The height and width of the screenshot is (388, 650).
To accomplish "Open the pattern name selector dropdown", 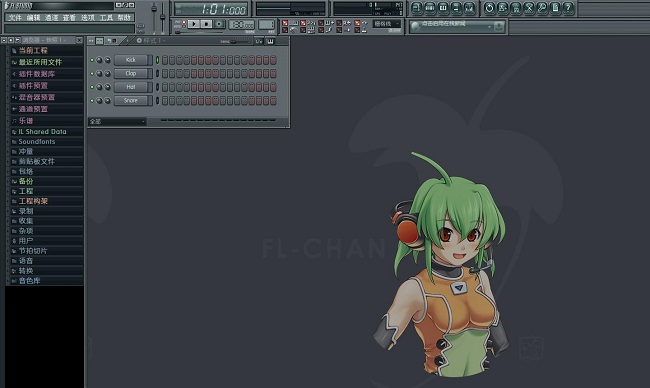I will click(x=154, y=41).
